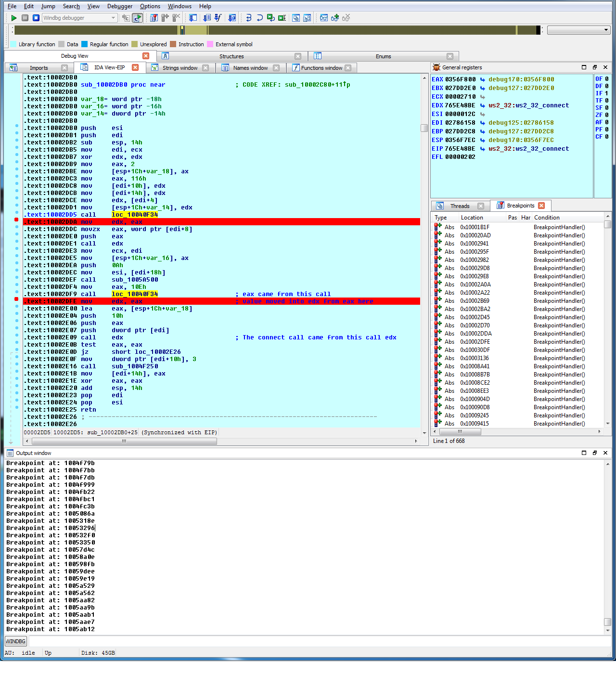
Task: Click the Run until return toolbar icon
Action: (x=270, y=18)
